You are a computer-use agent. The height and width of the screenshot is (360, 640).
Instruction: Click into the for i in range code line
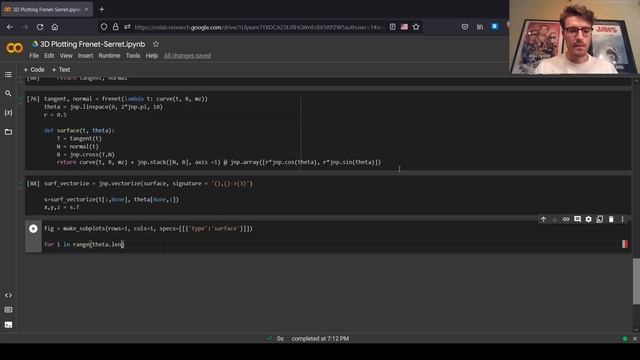[84, 244]
